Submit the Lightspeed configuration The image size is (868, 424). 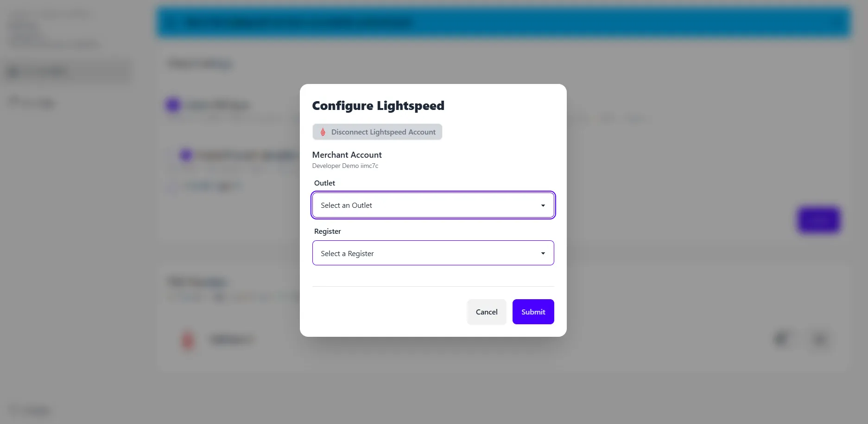point(533,312)
